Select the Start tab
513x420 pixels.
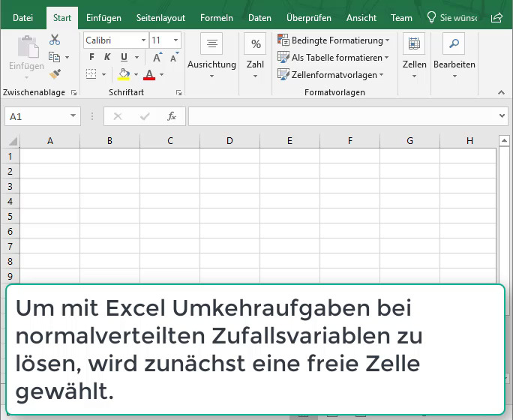pyautogui.click(x=62, y=18)
